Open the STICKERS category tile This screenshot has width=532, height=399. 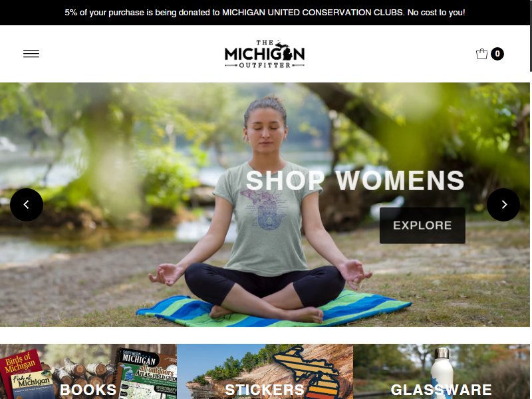tap(265, 372)
